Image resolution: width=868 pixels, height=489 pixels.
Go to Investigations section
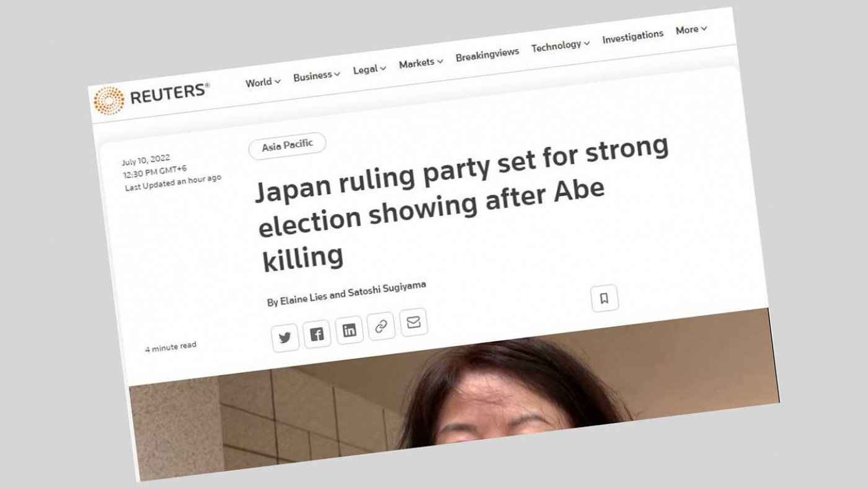coord(632,37)
